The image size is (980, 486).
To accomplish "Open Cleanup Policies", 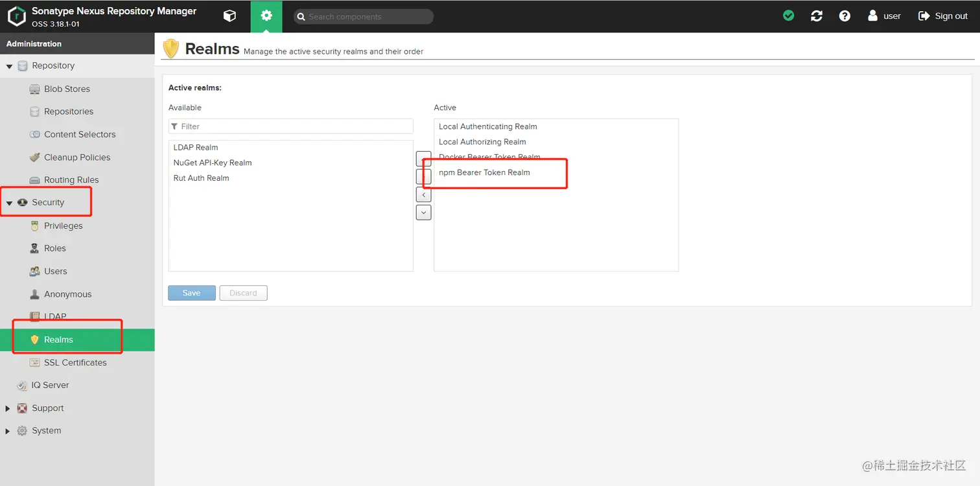I will point(77,157).
